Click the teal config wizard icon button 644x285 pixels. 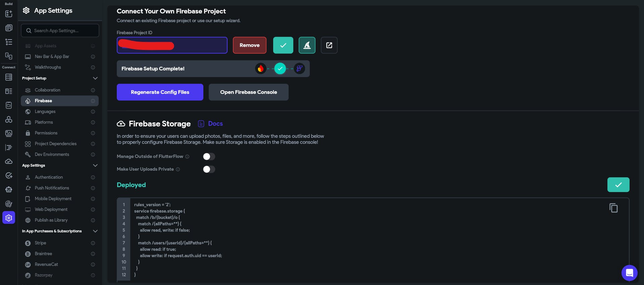[x=307, y=45]
